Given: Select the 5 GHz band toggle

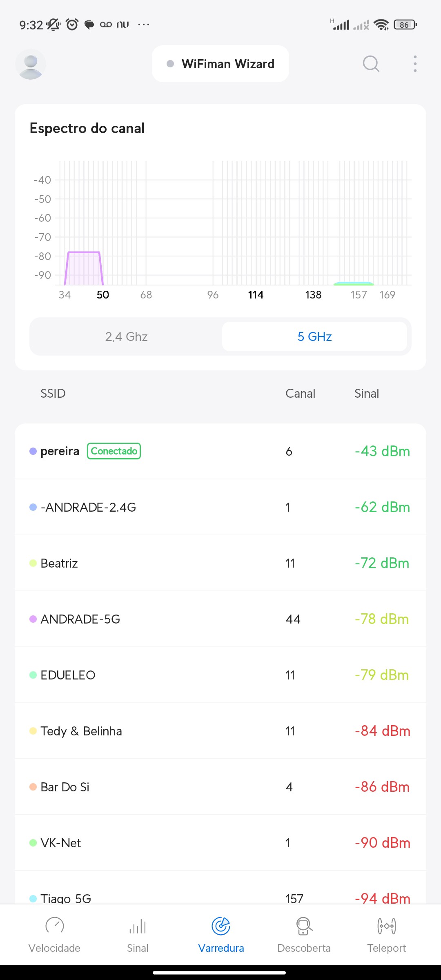Looking at the screenshot, I should click(314, 336).
